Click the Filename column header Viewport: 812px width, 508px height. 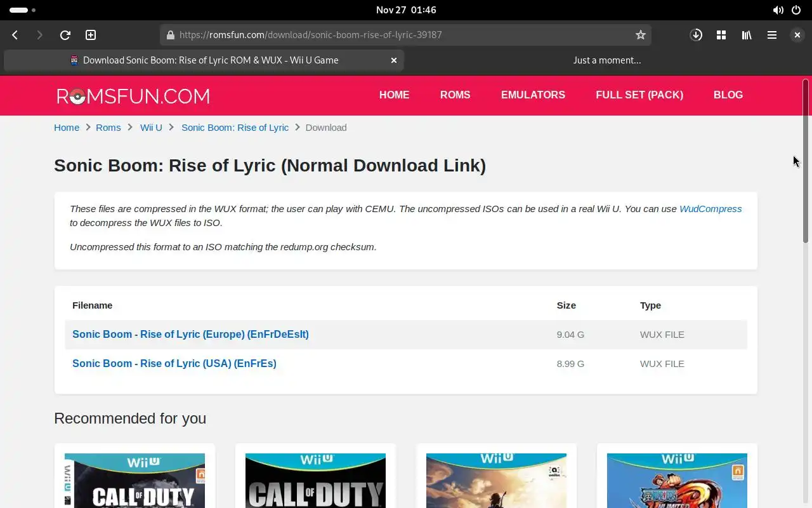pos(92,305)
